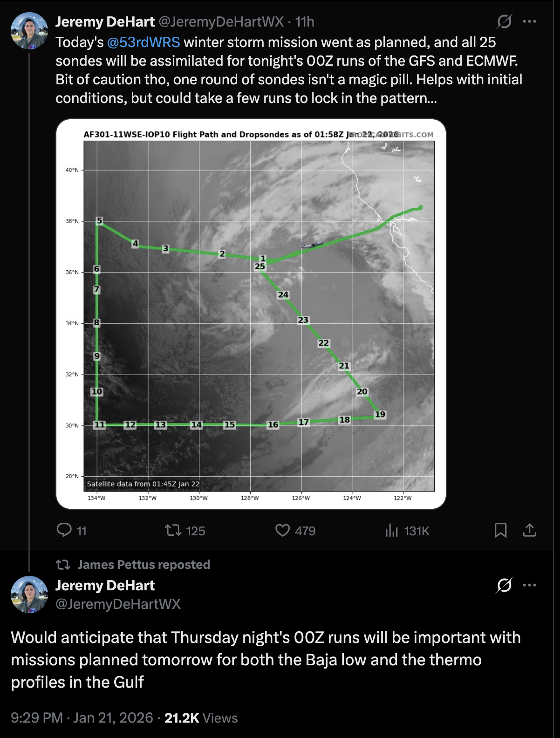Open view analytics showing 131K
The image size is (560, 738).
click(392, 530)
